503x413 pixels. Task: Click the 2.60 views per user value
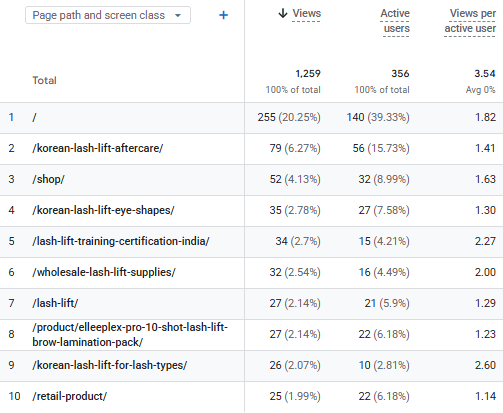click(485, 365)
